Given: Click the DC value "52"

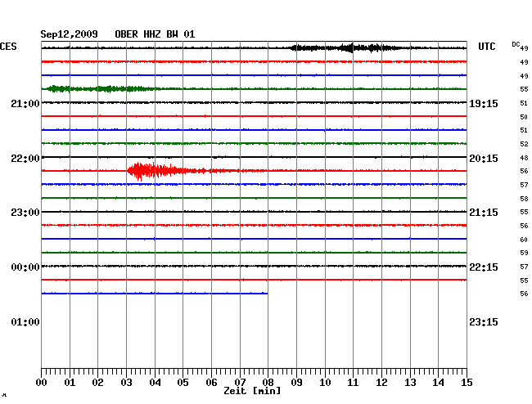Looking at the screenshot, I should tap(524, 144).
